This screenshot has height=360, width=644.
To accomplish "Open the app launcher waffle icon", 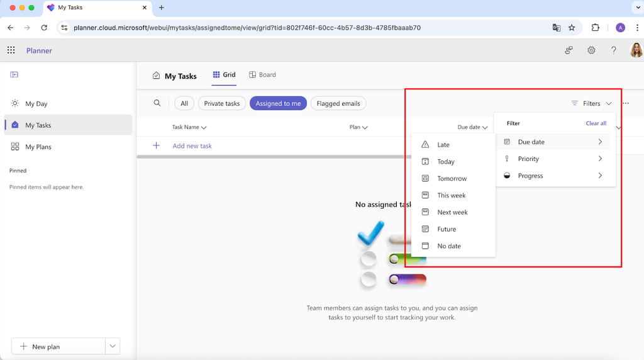I will pyautogui.click(x=11, y=50).
